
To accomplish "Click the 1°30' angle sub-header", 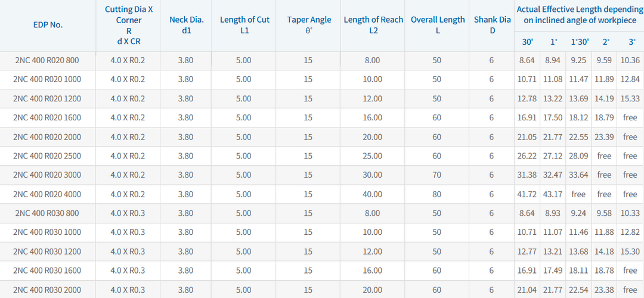I will tap(579, 42).
